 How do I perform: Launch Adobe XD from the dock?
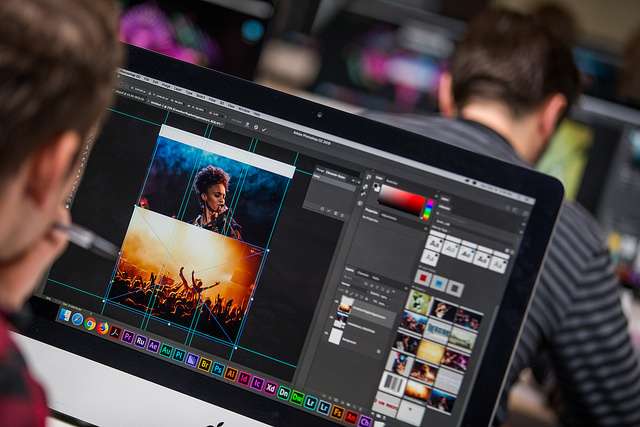click(x=270, y=388)
